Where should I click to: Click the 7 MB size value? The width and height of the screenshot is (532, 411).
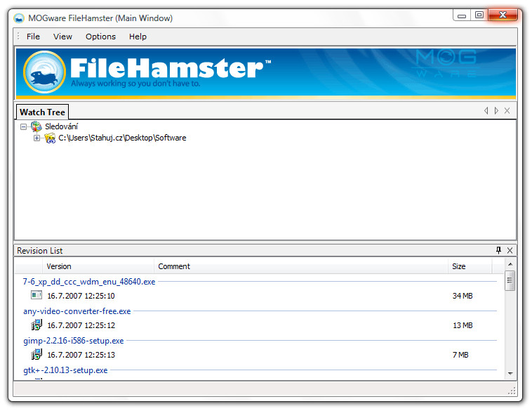click(460, 355)
